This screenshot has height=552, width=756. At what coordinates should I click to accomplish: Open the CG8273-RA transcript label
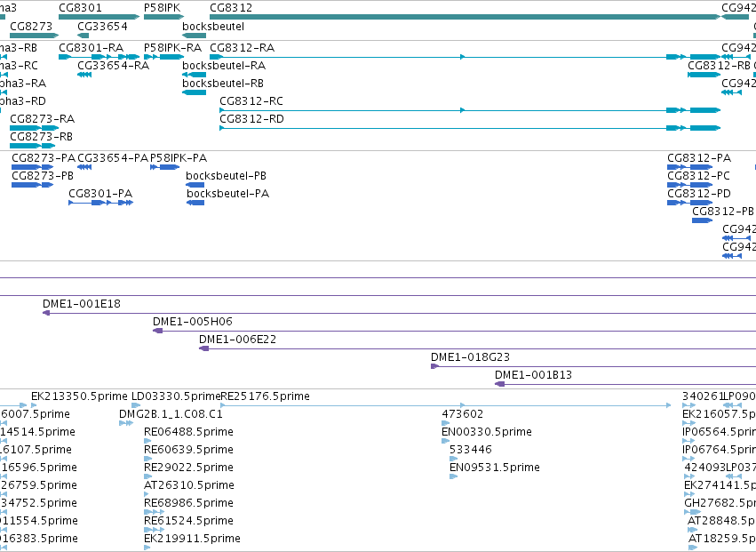(x=43, y=119)
